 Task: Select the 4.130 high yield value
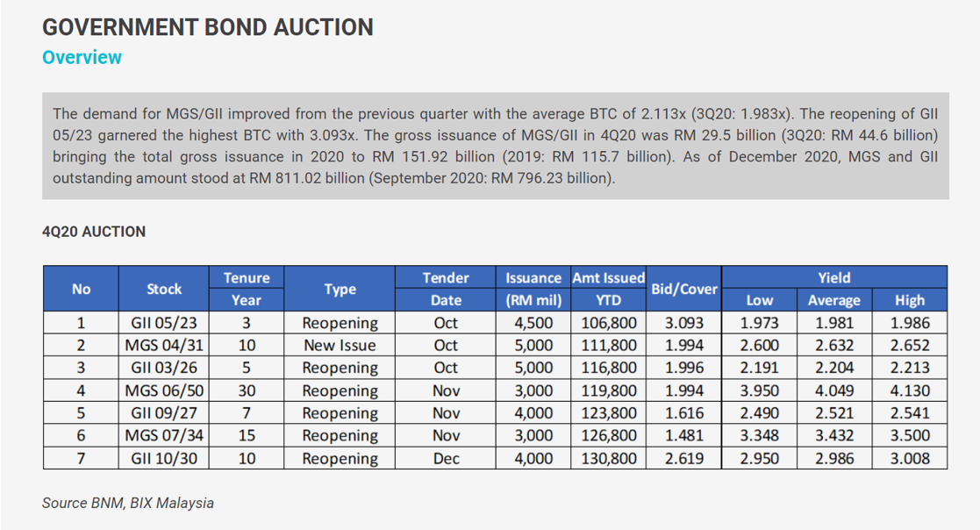click(910, 390)
